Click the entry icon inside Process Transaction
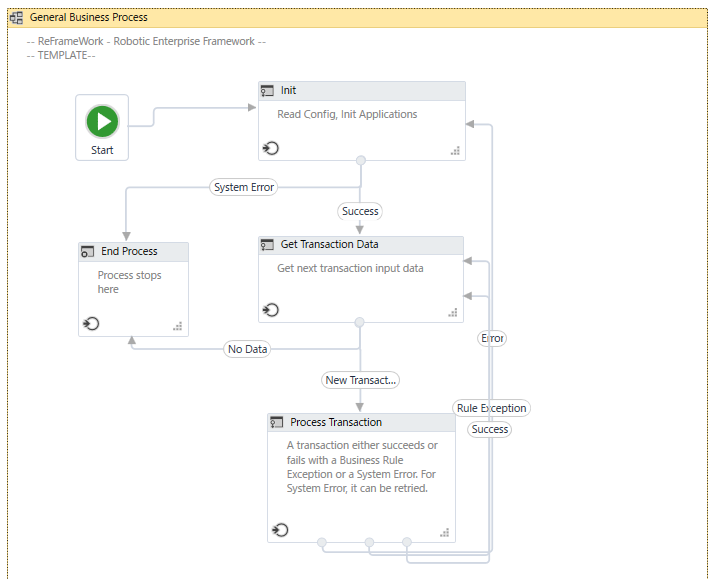 (x=280, y=530)
